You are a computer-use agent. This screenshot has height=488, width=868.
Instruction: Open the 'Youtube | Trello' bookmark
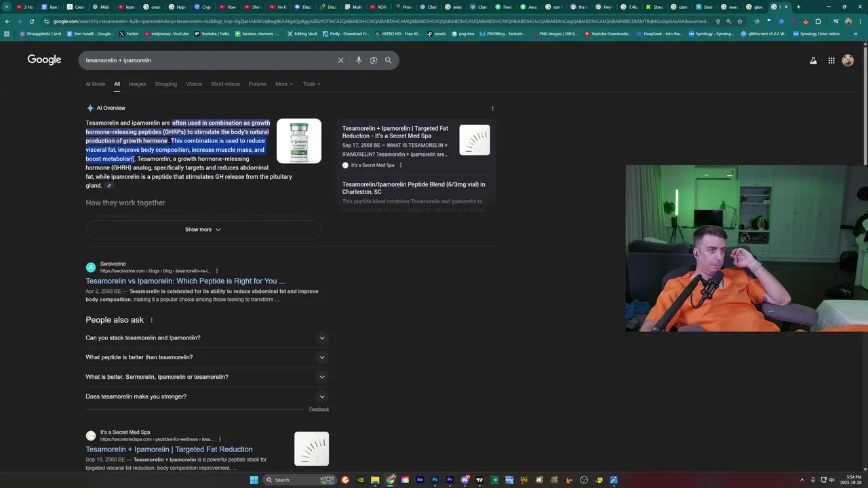212,33
